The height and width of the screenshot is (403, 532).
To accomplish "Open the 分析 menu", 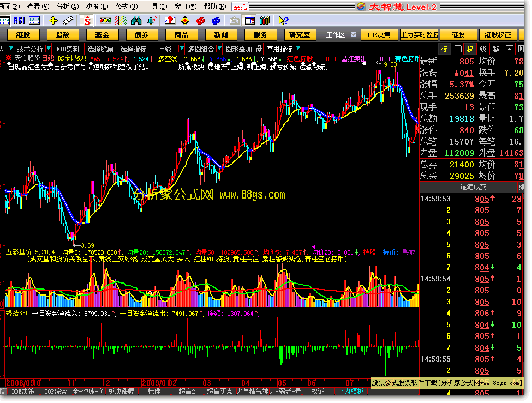I will 68,7.
